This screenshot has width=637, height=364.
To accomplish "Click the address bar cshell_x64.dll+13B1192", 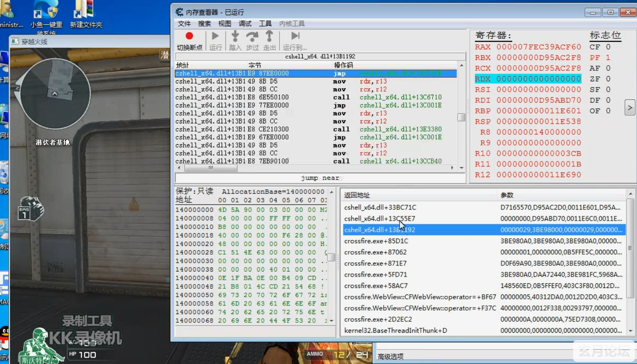I will (x=320, y=56).
